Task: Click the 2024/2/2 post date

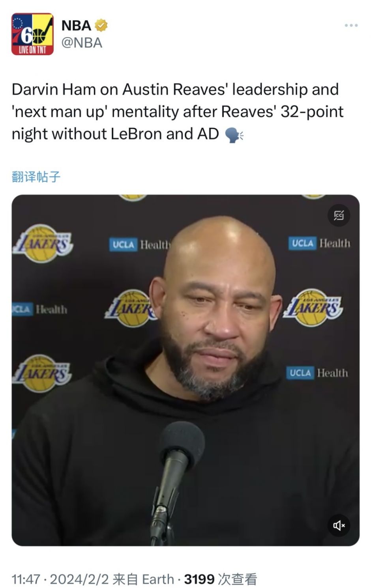Action: click(x=79, y=579)
